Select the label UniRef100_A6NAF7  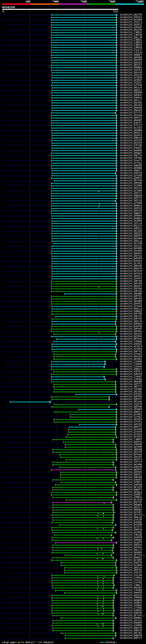tap(131, 55)
